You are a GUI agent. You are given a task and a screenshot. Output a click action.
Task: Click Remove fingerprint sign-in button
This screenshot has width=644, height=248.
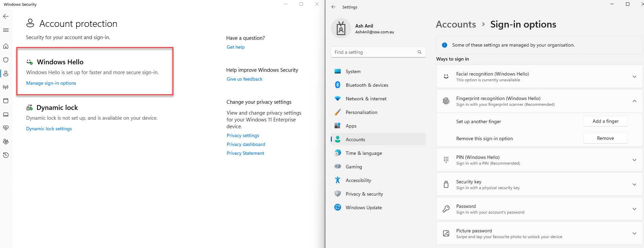[x=605, y=138]
